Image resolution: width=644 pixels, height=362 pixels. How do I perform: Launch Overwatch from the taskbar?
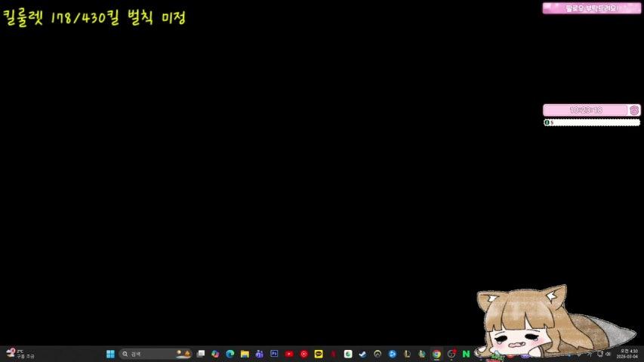[x=377, y=354]
